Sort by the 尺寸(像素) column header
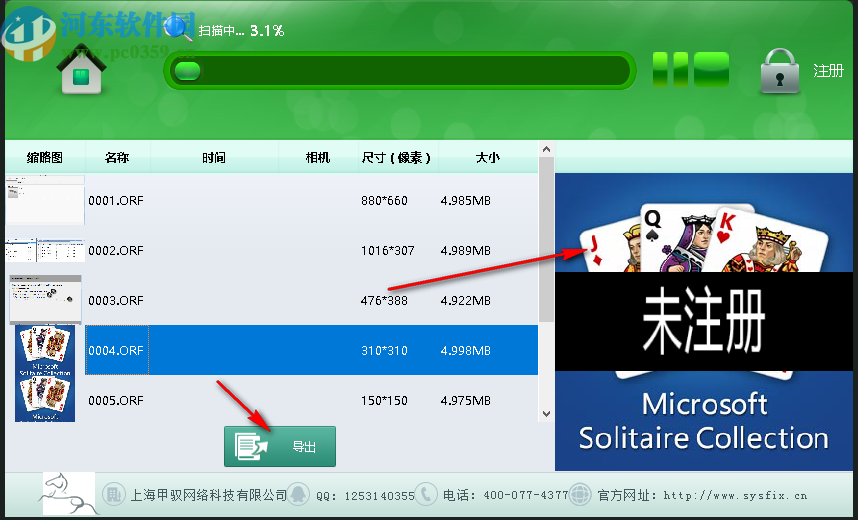The width and height of the screenshot is (858, 520). pyautogui.click(x=396, y=158)
